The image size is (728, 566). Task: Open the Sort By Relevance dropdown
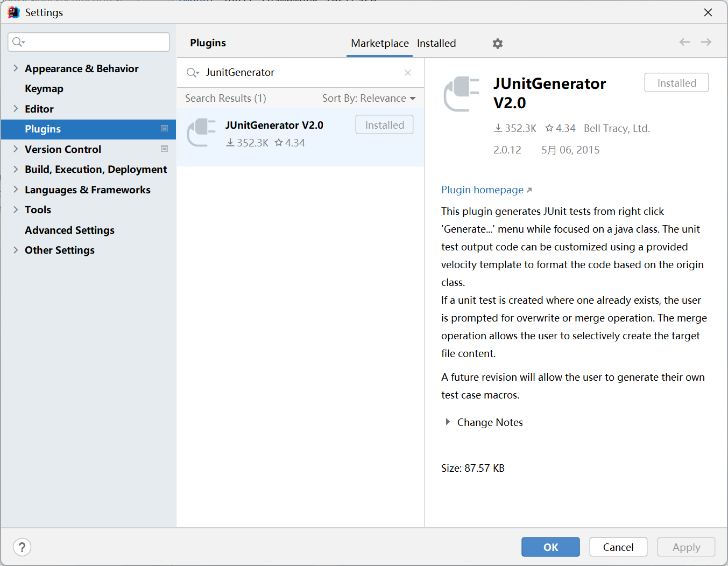pos(369,99)
